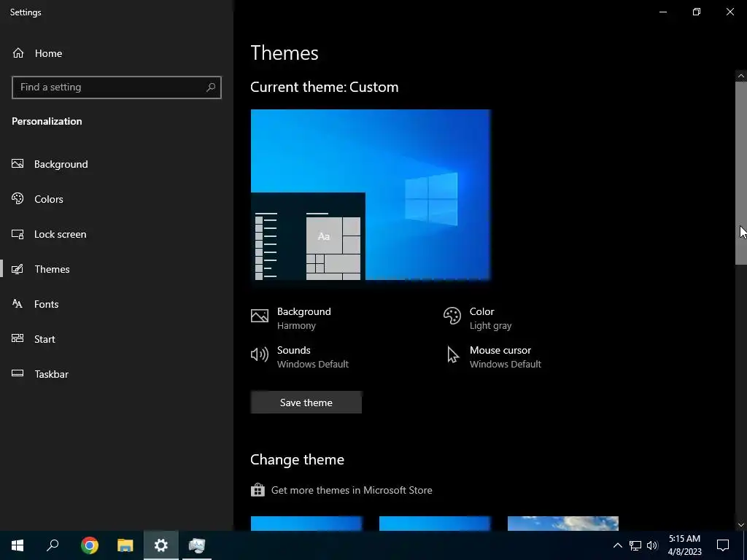Click the scrollbar up arrow
The height and width of the screenshot is (560, 747).
pos(741,76)
